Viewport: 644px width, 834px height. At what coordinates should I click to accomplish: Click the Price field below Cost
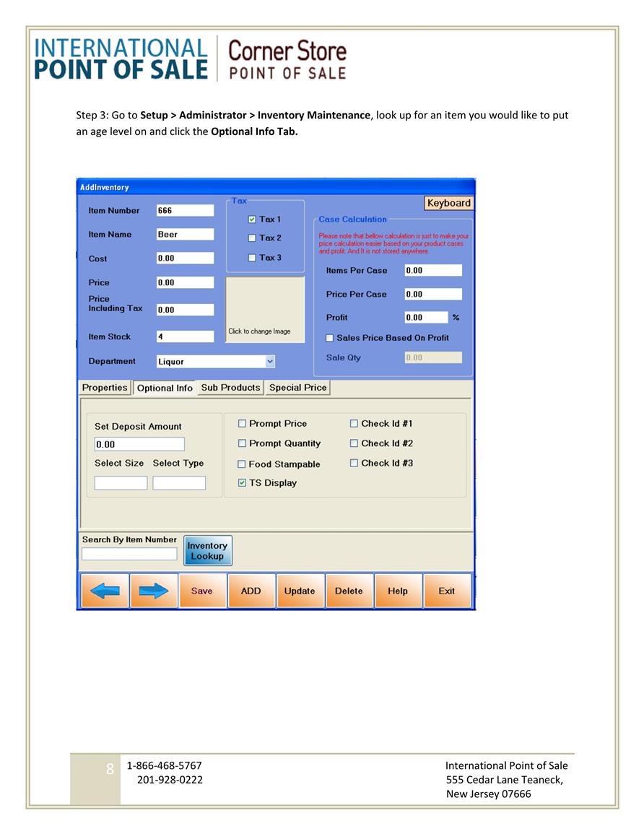185,282
